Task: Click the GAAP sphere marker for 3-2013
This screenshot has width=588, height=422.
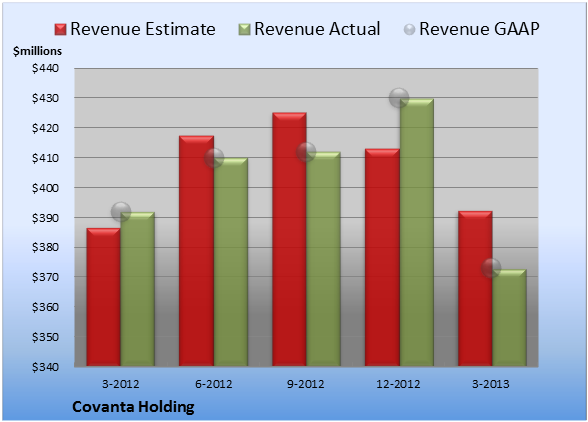Action: point(491,268)
